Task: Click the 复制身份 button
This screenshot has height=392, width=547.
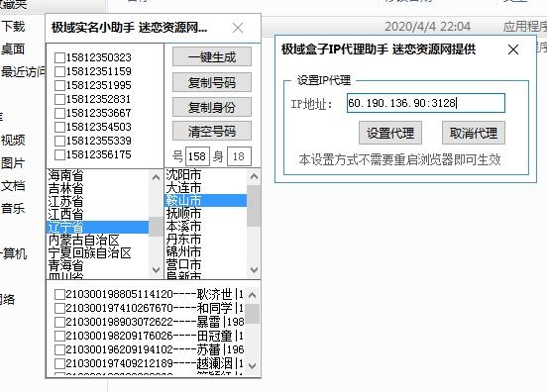Action: coord(212,107)
